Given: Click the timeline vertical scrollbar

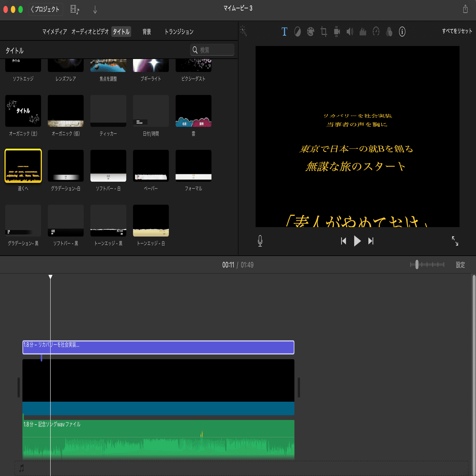Looking at the screenshot, I should coord(474,375).
